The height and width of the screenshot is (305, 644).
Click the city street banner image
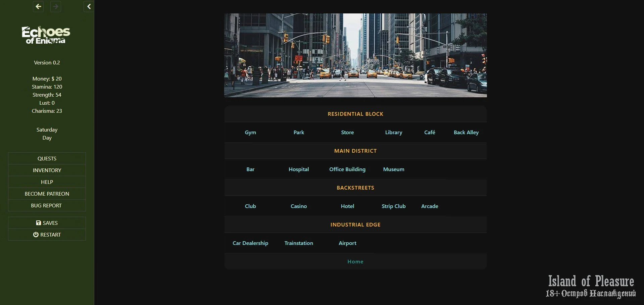355,55
